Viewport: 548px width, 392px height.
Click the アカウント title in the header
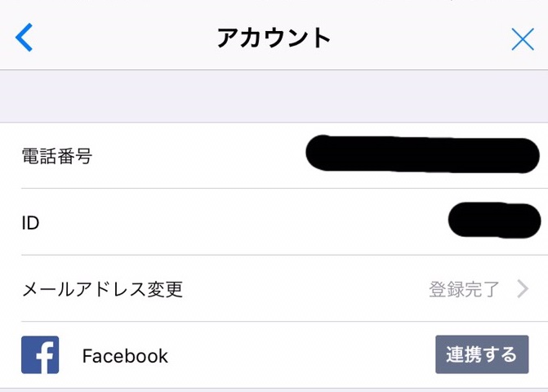coord(274,38)
